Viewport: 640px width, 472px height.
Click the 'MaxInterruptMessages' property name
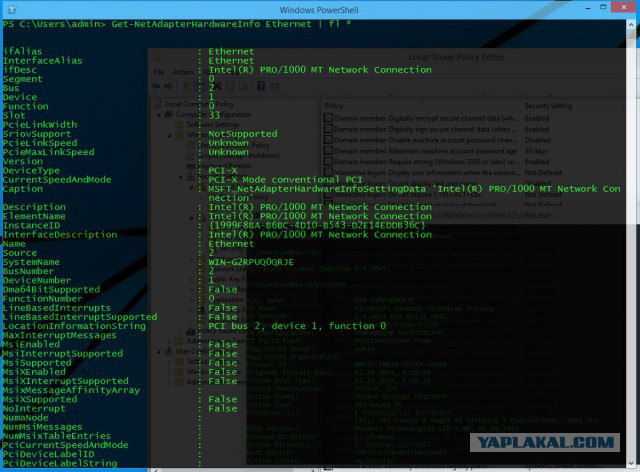coord(60,336)
